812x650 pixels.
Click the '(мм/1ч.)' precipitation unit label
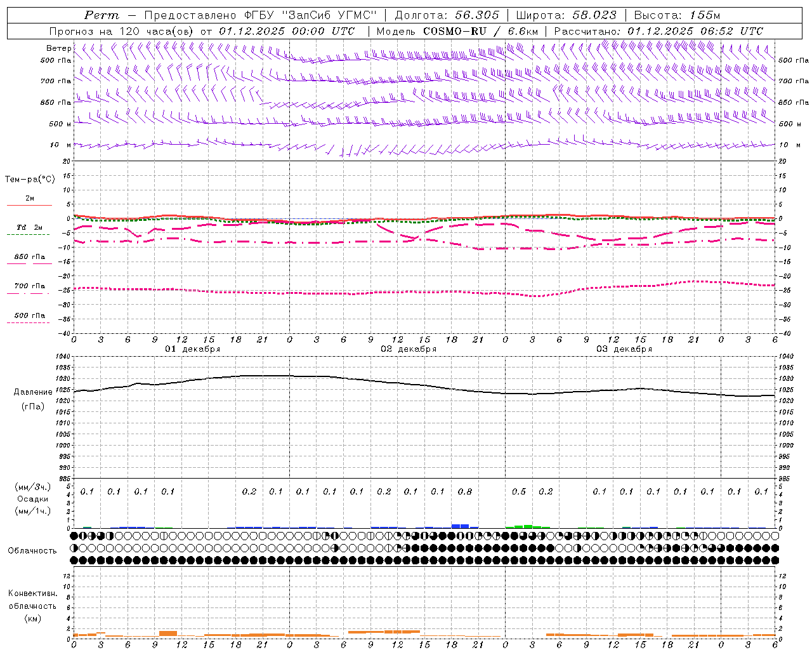(33, 511)
